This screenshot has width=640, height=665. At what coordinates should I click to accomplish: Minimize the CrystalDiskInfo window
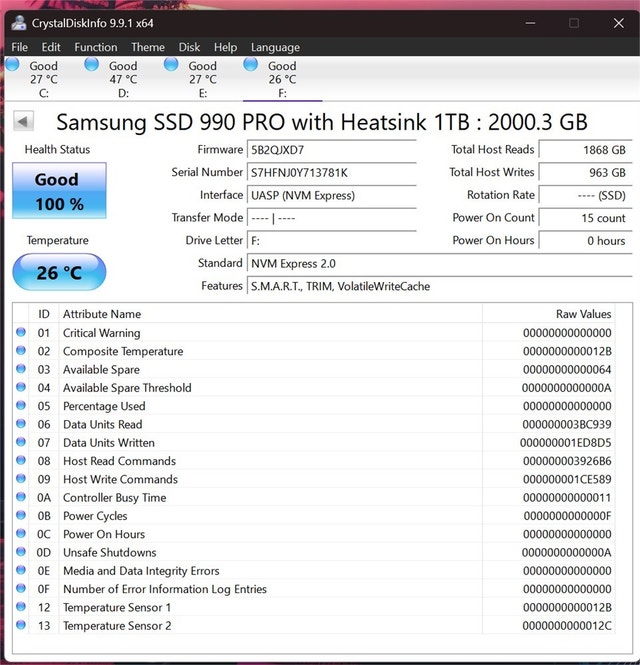pos(530,23)
